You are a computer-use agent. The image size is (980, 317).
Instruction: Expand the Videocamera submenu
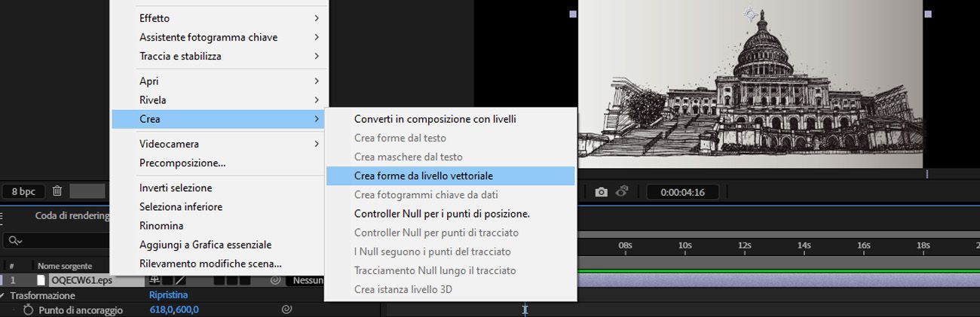pos(219,144)
